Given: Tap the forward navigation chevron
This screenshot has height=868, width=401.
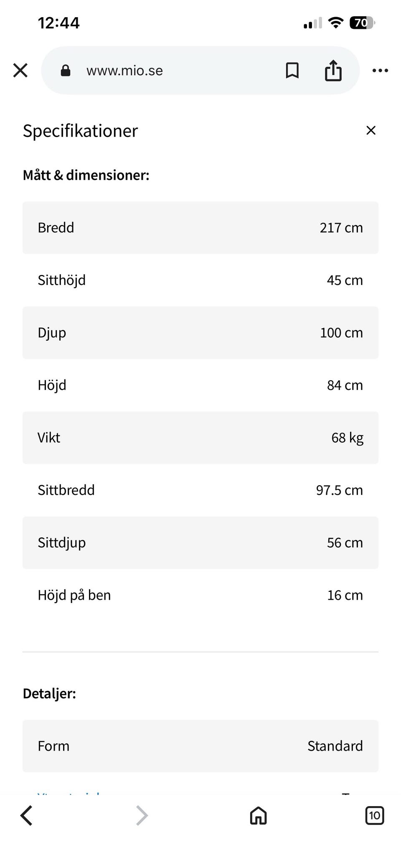Looking at the screenshot, I should click(x=142, y=815).
